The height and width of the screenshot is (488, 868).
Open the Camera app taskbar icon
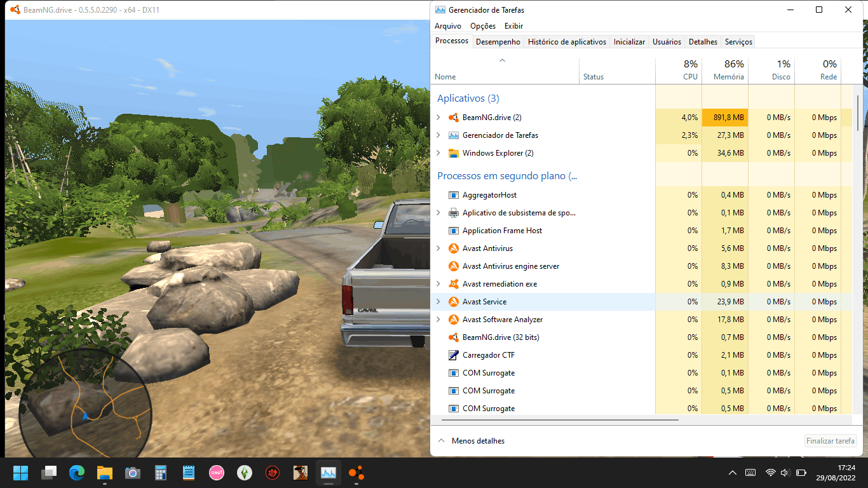tap(133, 473)
